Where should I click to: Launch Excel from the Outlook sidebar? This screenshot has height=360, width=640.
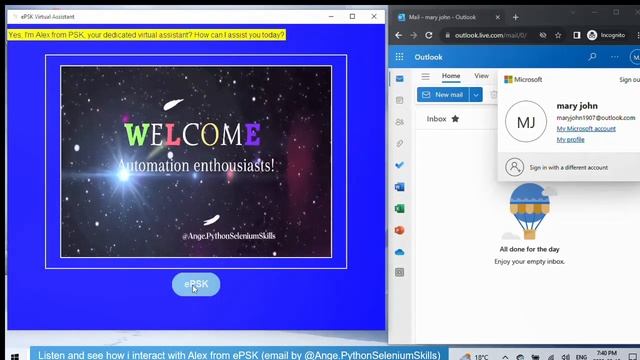click(400, 209)
